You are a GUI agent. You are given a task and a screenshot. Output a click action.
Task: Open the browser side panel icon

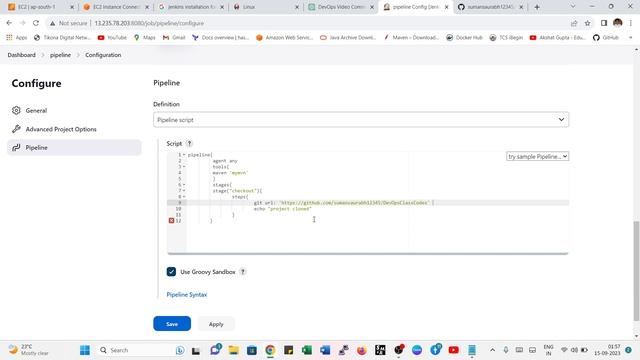(x=604, y=23)
